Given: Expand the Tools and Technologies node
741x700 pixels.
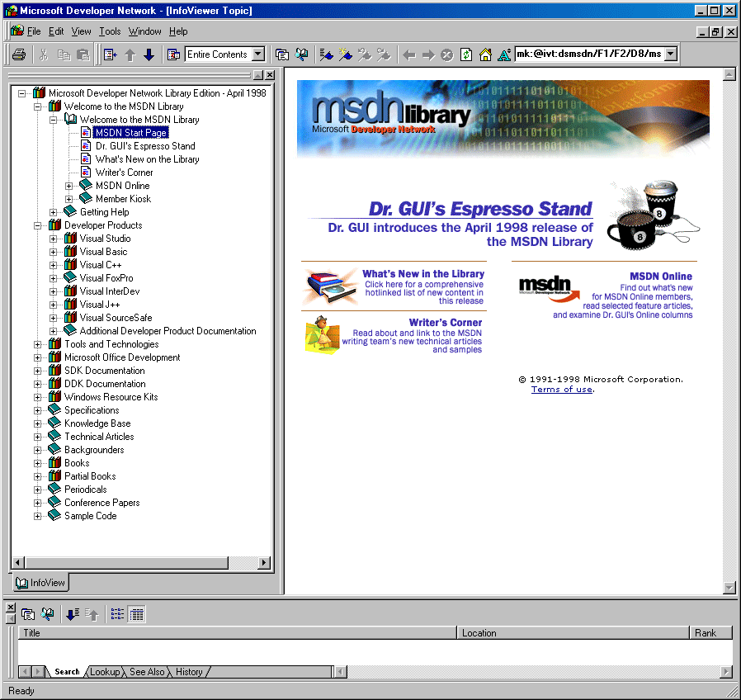Looking at the screenshot, I should (x=37, y=344).
